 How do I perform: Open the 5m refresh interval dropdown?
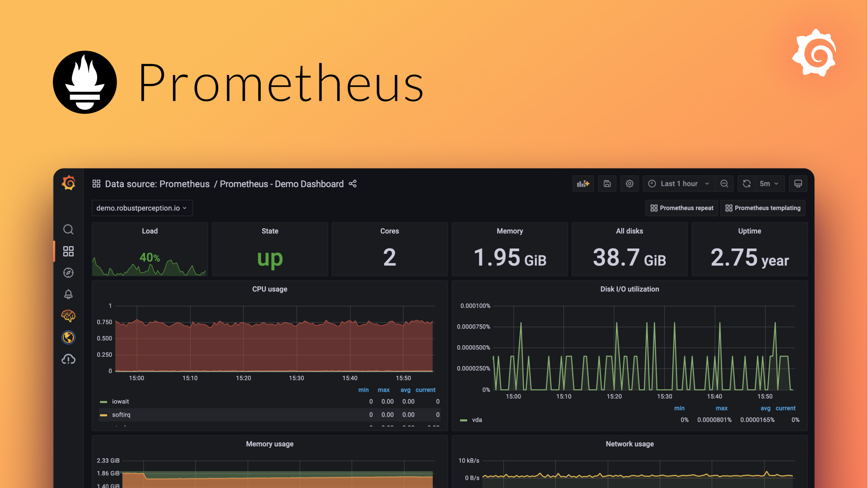pos(768,183)
